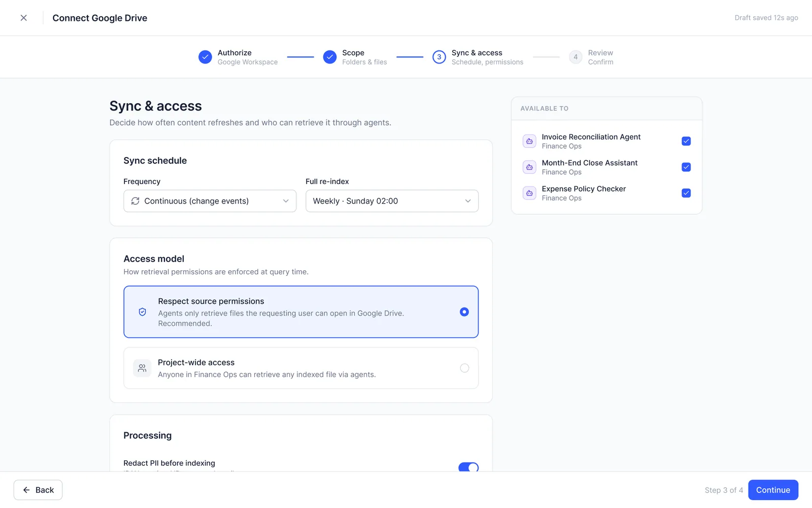This screenshot has height=508, width=812.
Task: Click the AVAILABLE TO panel header
Action: (545, 109)
